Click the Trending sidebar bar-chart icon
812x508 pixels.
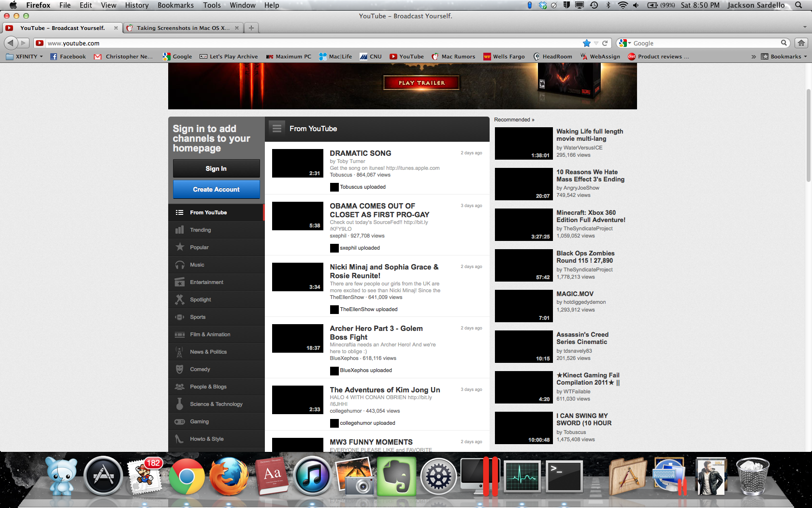click(179, 230)
